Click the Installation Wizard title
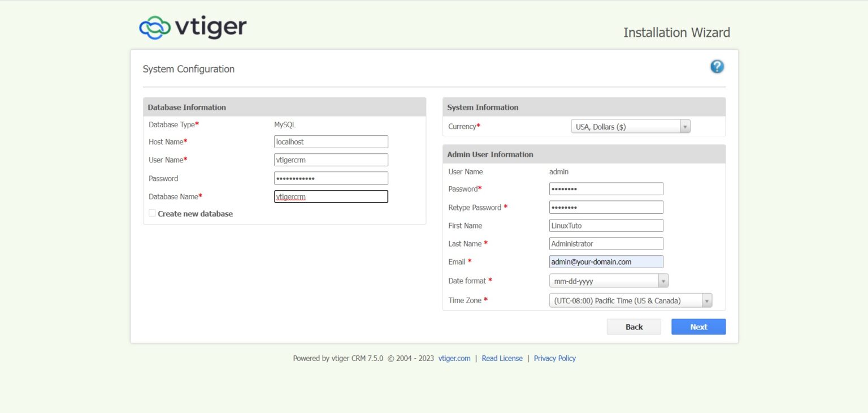Screen dimensions: 868x413 point(676,32)
